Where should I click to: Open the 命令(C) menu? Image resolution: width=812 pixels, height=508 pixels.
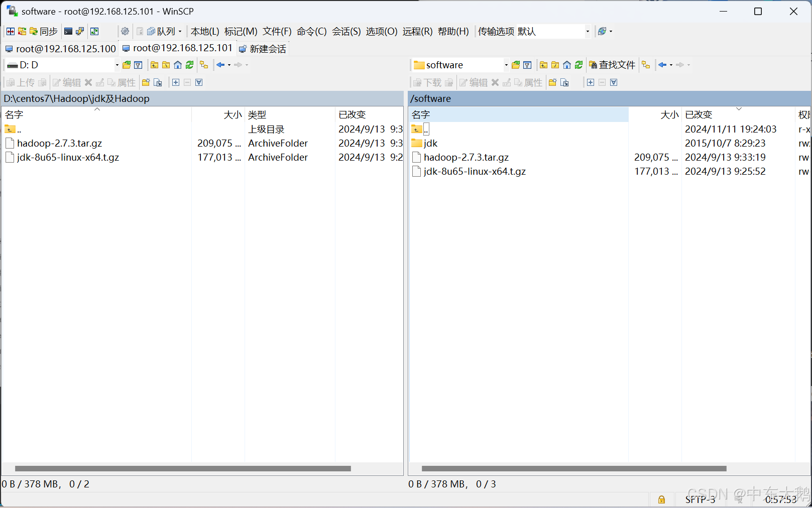click(312, 32)
